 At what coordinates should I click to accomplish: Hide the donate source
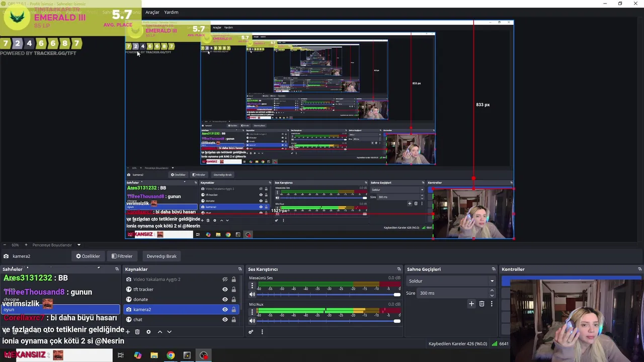[x=225, y=300]
